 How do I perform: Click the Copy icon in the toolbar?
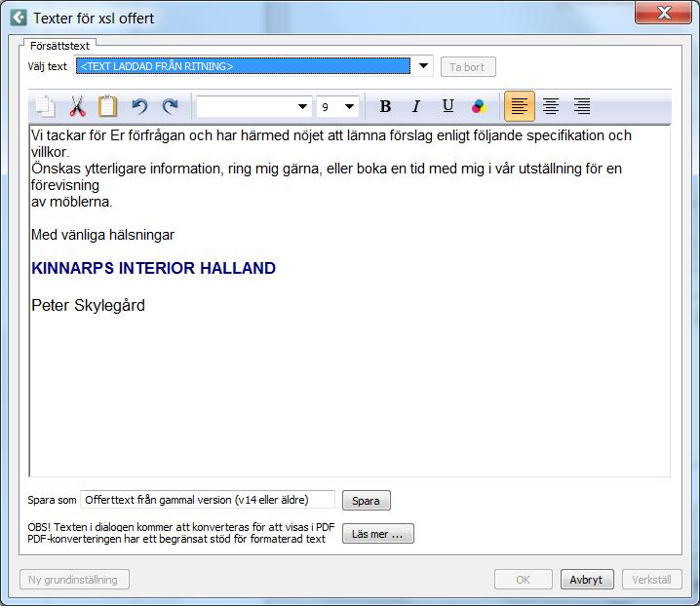(45, 106)
